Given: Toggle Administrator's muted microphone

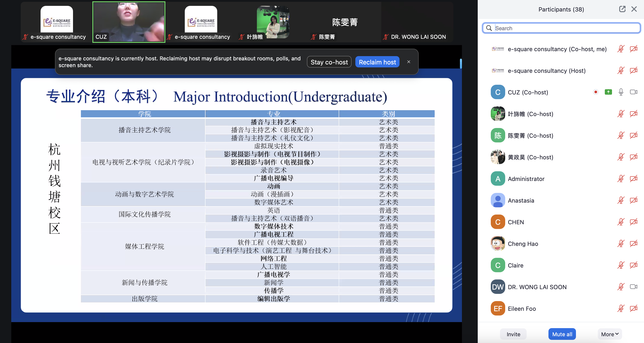Looking at the screenshot, I should pyautogui.click(x=621, y=178).
